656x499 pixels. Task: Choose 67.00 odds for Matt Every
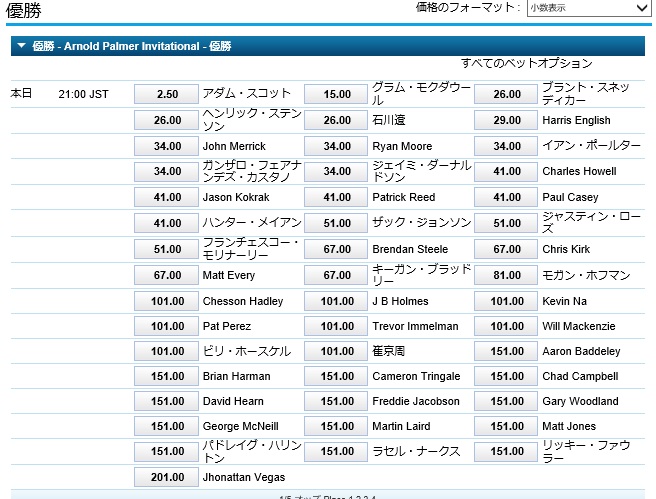167,275
